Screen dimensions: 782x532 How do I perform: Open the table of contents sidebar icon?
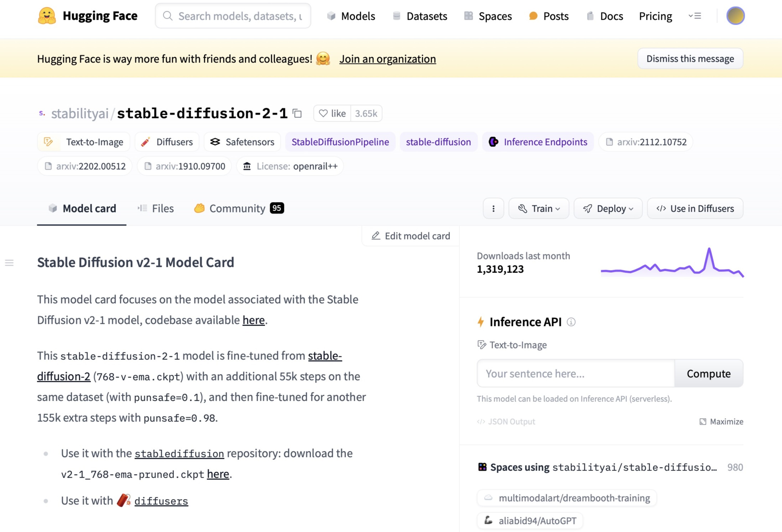[9, 263]
